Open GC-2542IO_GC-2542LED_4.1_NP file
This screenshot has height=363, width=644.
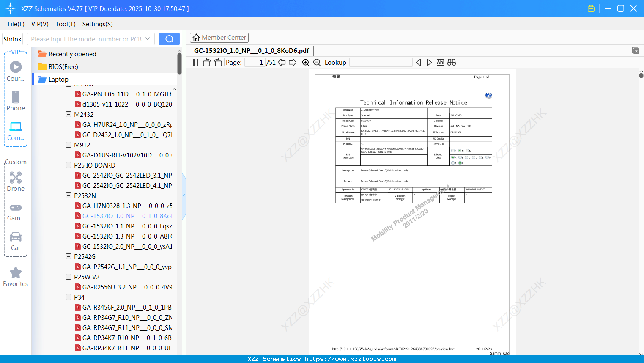pyautogui.click(x=123, y=185)
